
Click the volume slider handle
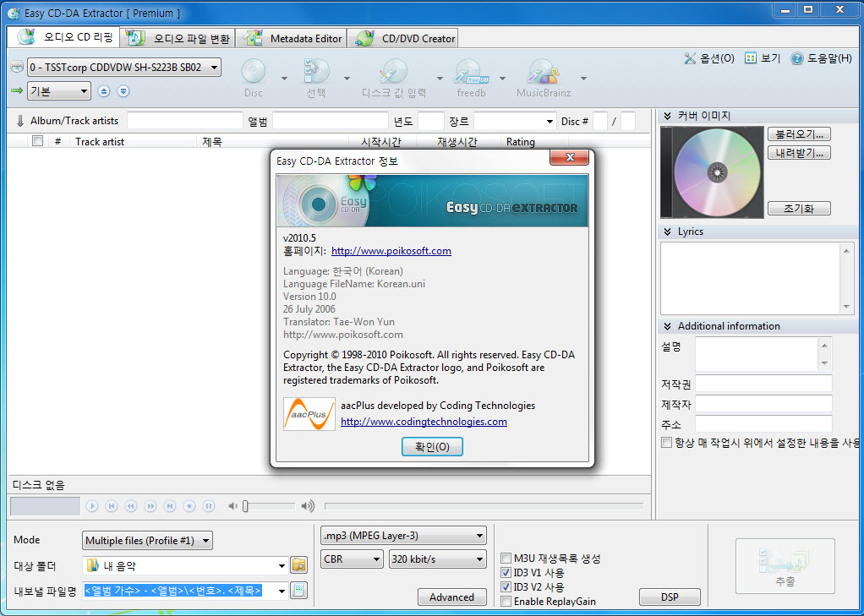tap(246, 506)
